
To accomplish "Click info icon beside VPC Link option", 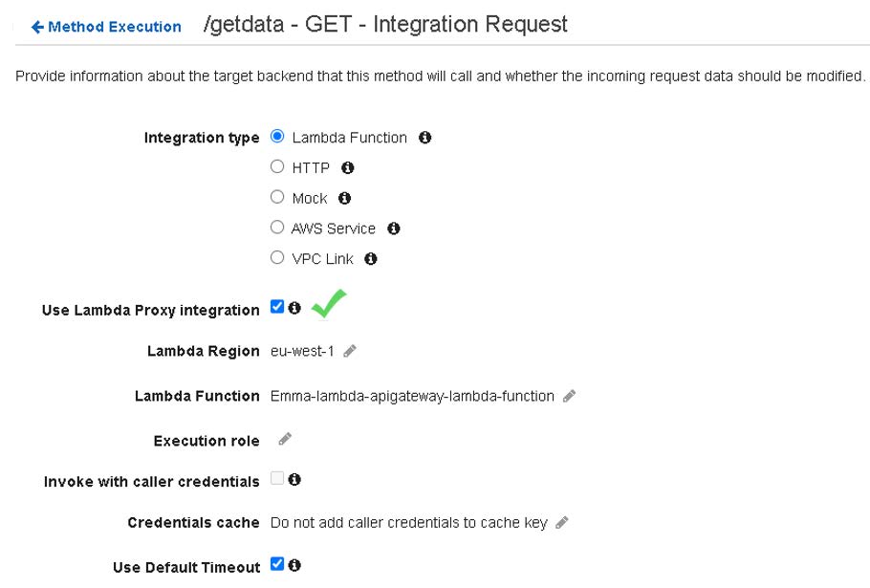I will click(x=371, y=259).
